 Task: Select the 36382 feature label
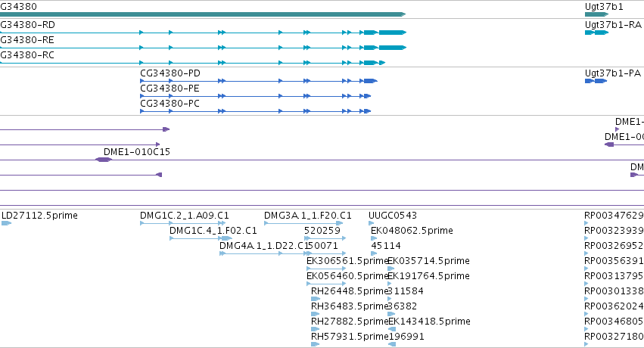pos(403,306)
